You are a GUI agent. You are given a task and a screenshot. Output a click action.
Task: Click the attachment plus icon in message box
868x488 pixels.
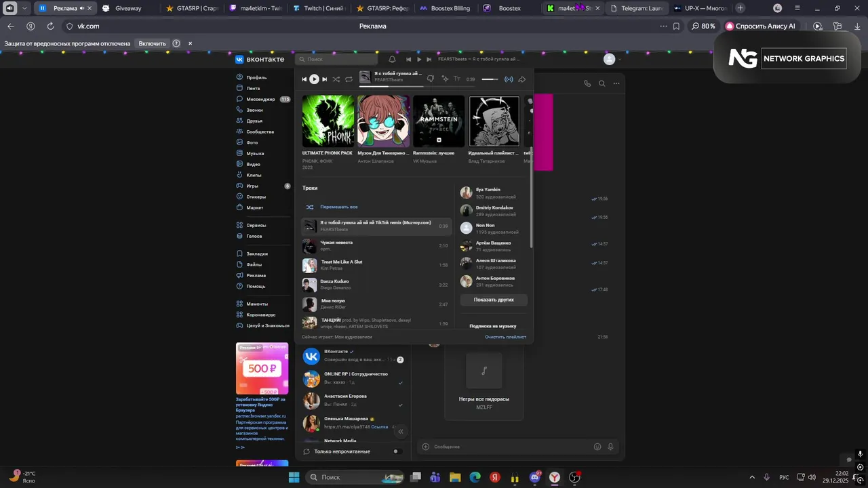(x=426, y=447)
